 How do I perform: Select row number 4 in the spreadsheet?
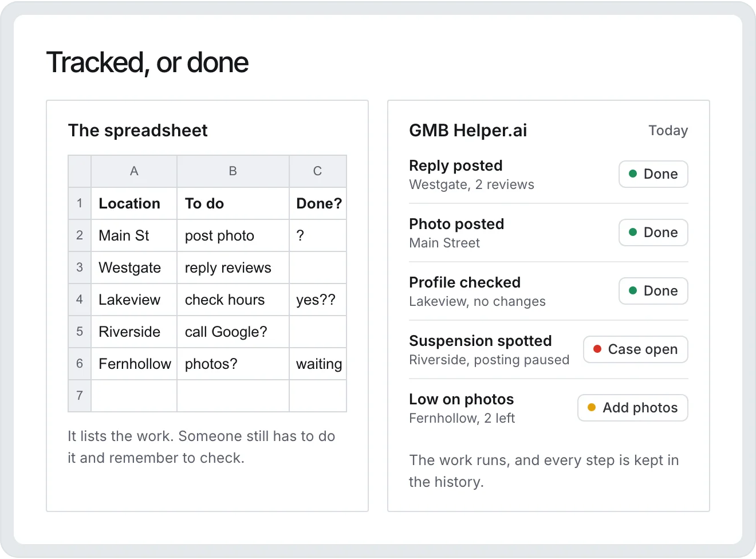tap(80, 300)
